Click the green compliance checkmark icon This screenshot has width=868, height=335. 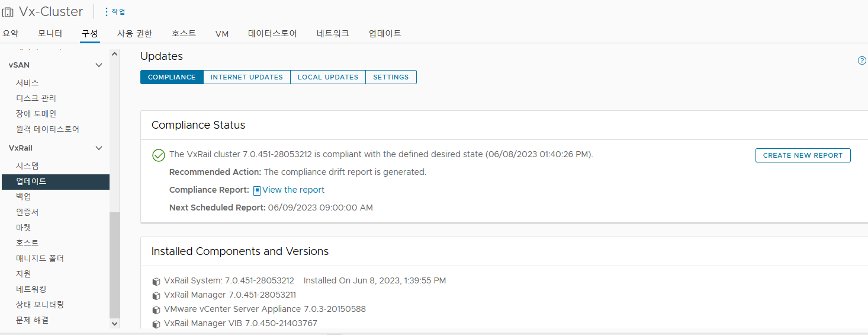(158, 155)
